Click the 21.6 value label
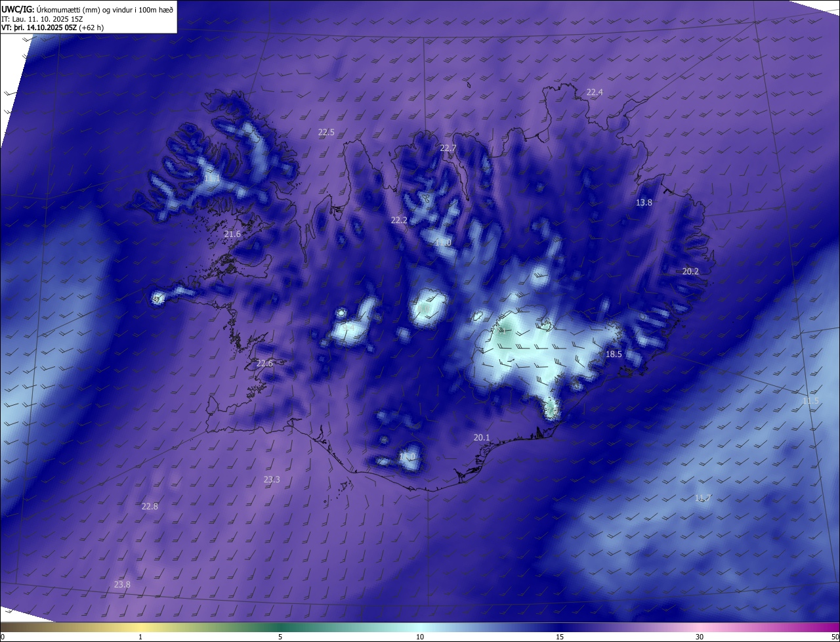840x642 pixels. point(232,234)
